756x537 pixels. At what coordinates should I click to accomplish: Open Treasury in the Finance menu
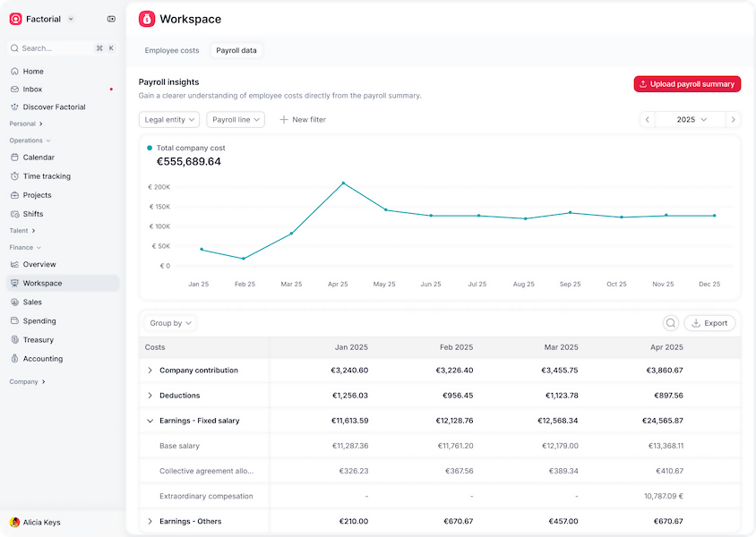[38, 340]
